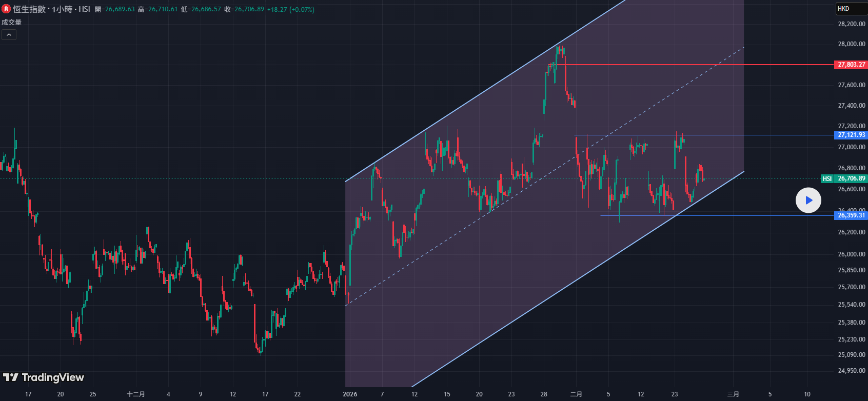The height and width of the screenshot is (401, 868).
Task: Click the 2026 year marker on time axis
Action: 350,394
